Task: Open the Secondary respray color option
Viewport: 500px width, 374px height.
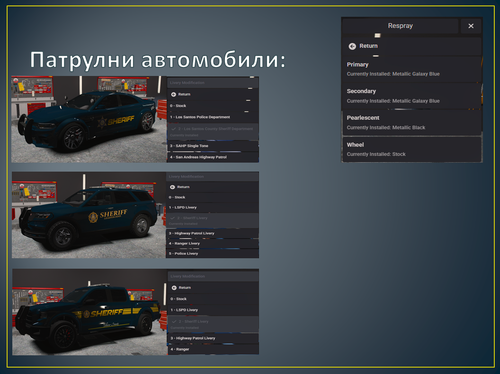Action: pyautogui.click(x=412, y=96)
